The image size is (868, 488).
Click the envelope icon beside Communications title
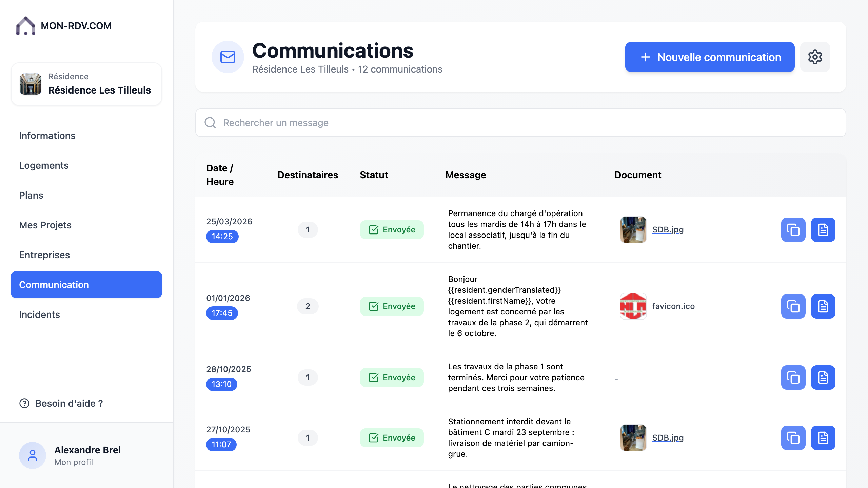pos(228,57)
